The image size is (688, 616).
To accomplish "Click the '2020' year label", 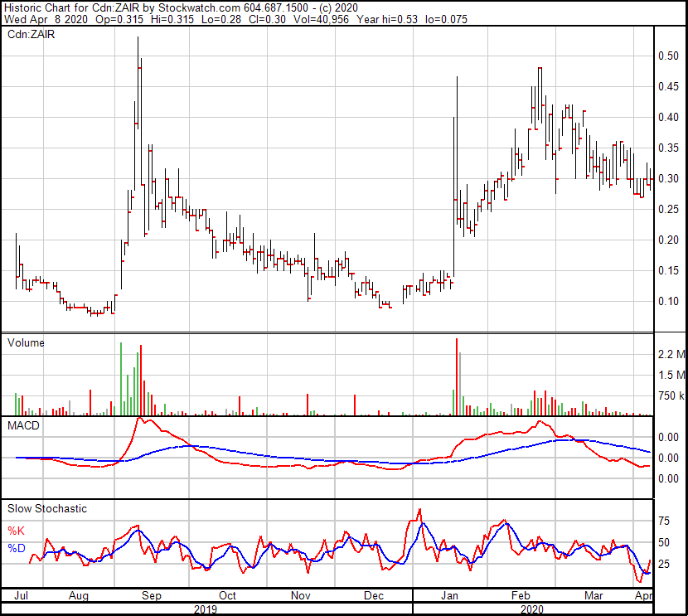I will point(532,609).
